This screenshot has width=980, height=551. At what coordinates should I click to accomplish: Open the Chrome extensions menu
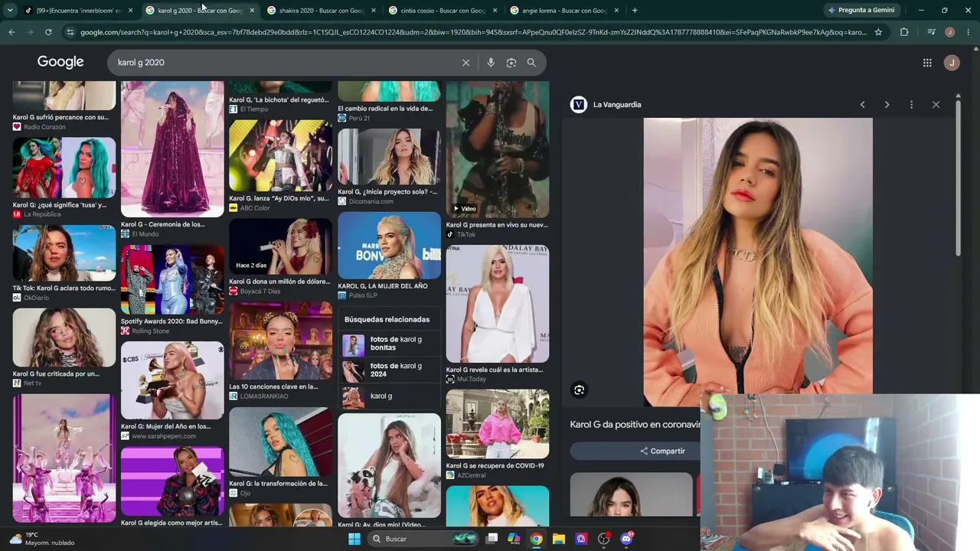[x=904, y=32]
